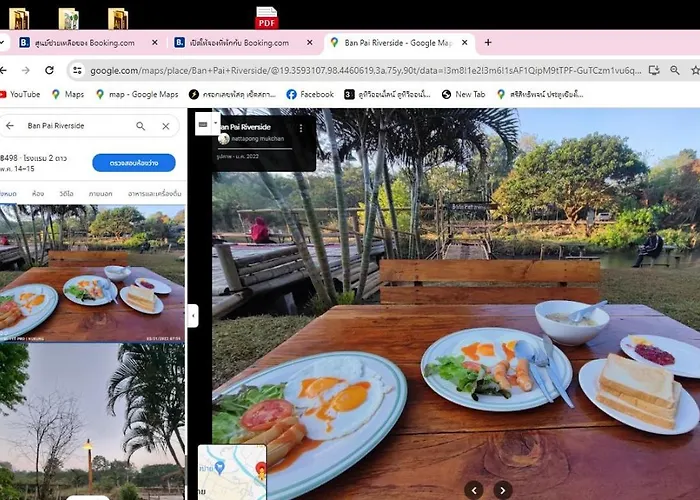
Task: Close the first Booking.com tab
Action: click(x=155, y=43)
